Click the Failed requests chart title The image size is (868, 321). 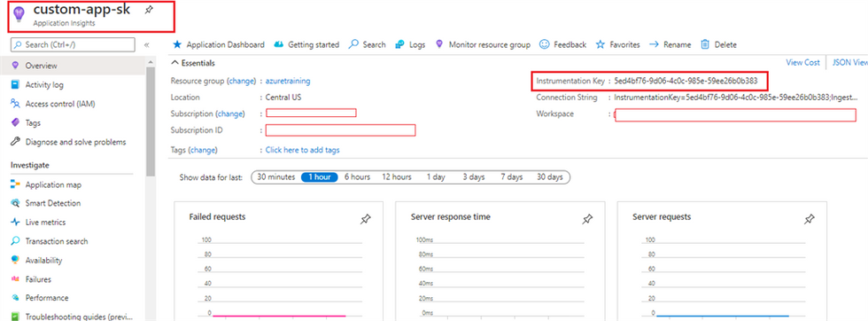[218, 216]
